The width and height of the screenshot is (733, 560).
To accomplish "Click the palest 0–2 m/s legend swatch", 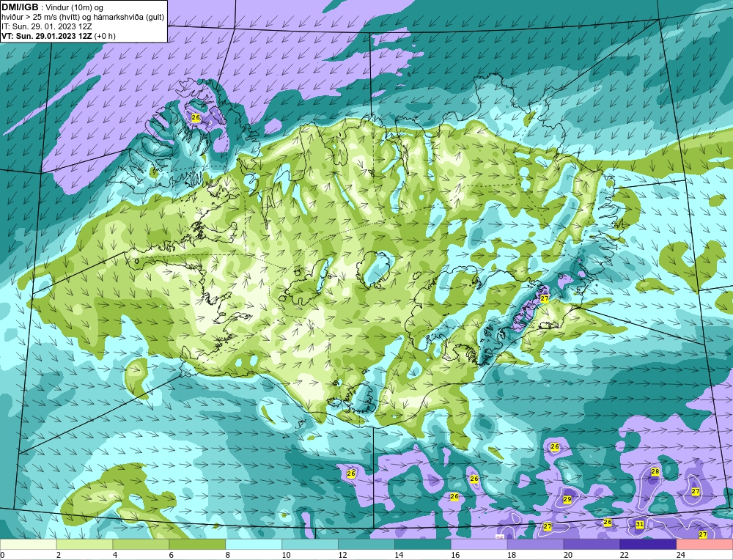I will coord(28,545).
